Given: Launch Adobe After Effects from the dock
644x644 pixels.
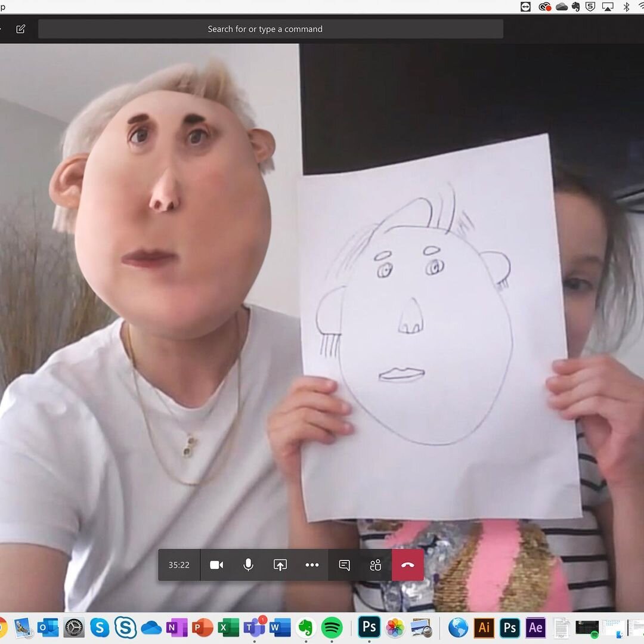Looking at the screenshot, I should click(535, 627).
